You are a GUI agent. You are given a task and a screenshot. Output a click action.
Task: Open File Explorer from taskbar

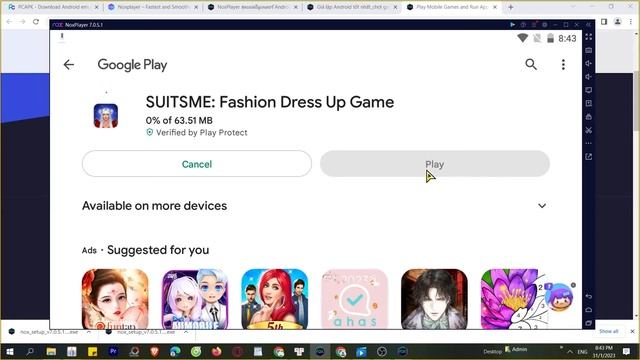pos(51,351)
